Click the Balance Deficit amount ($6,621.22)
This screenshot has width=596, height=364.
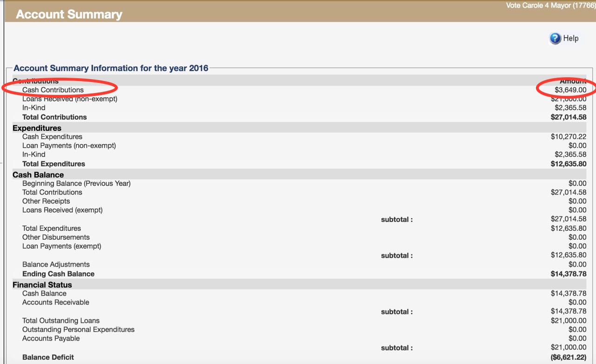click(568, 357)
